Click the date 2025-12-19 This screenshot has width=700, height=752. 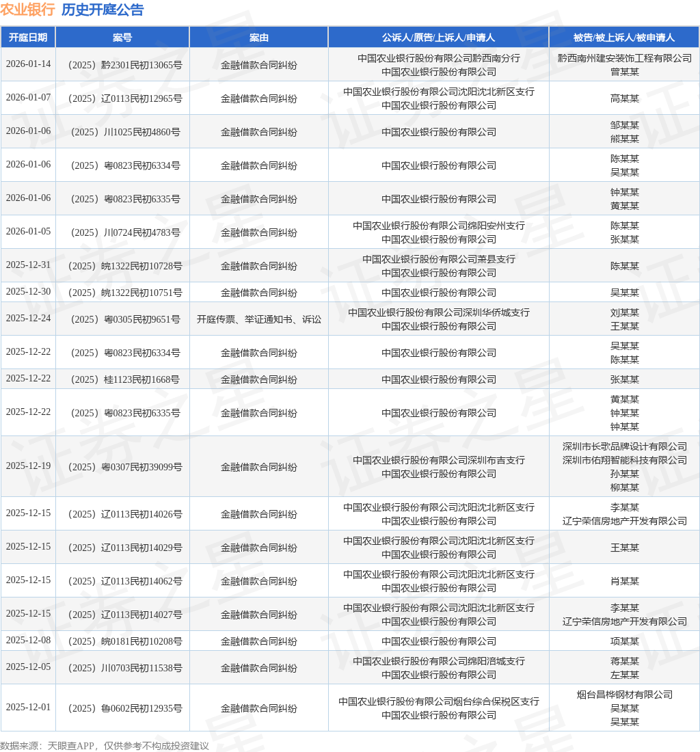point(28,466)
